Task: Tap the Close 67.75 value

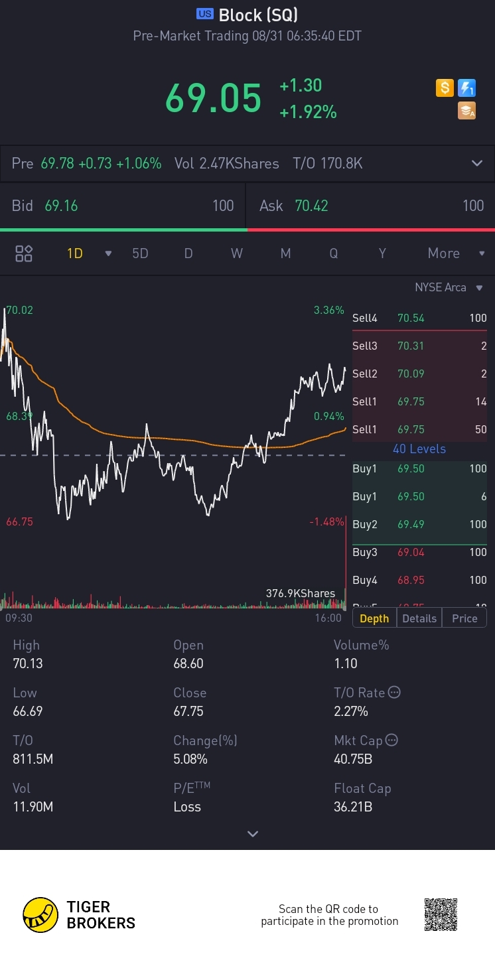Action: [x=188, y=711]
